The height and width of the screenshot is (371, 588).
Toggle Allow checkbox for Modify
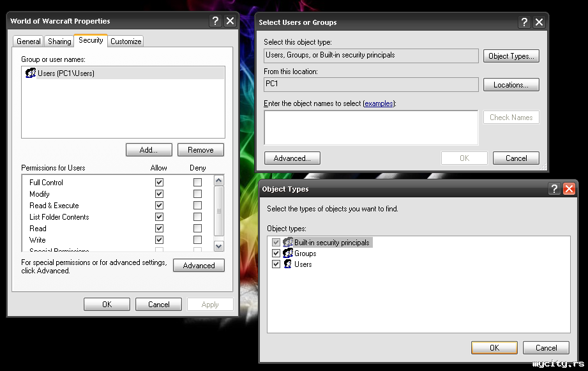pos(159,194)
